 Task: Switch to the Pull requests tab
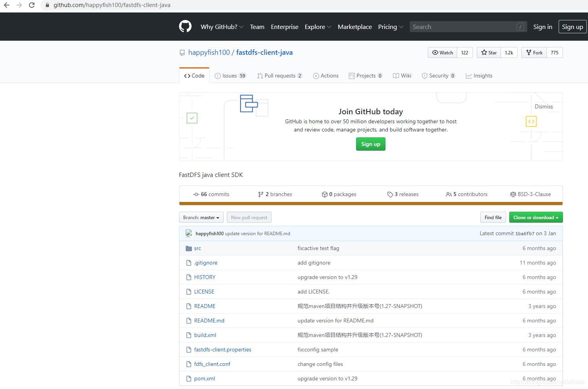tap(280, 76)
